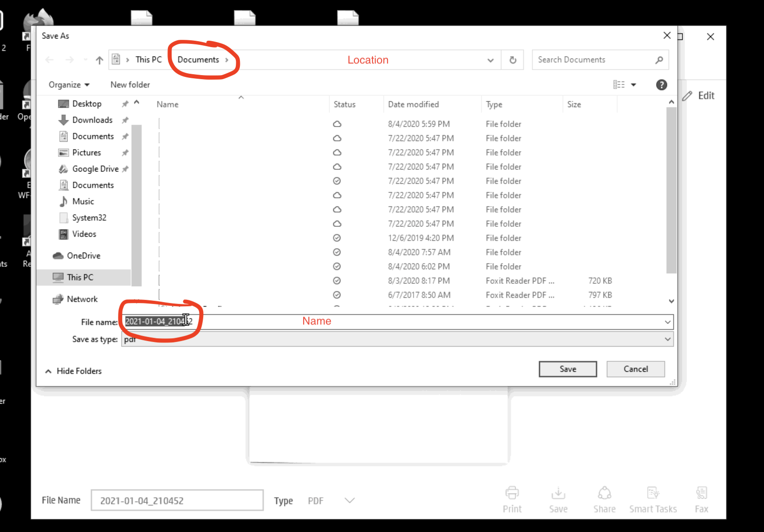Screen dimensions: 764x532
Task: Click the Smart Tasks icon
Action: (x=653, y=493)
